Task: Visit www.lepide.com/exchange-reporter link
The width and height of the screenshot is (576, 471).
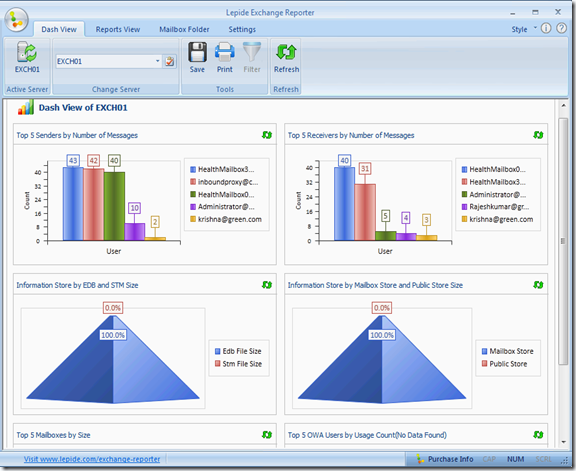Action: (92, 459)
